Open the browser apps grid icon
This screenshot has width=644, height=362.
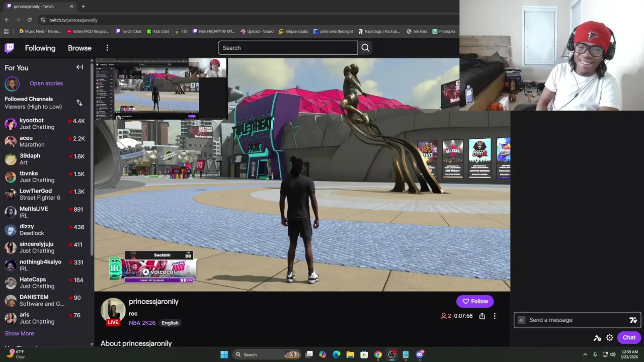(x=6, y=31)
